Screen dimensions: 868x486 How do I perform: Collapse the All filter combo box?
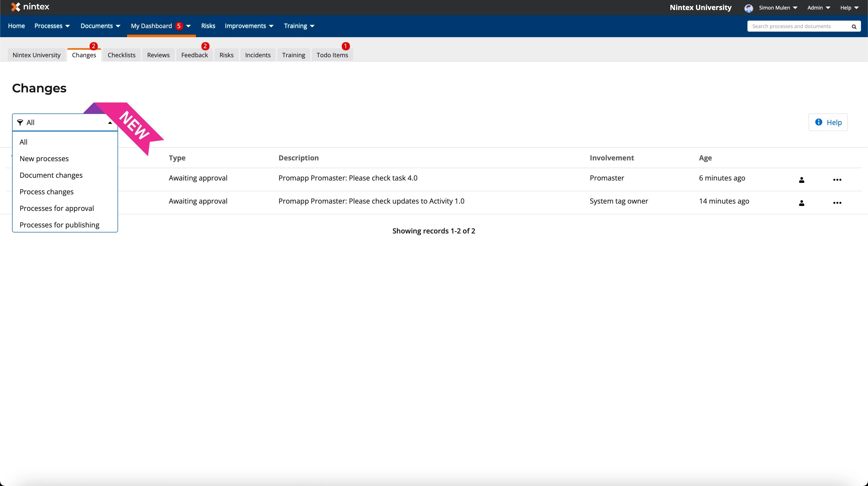click(65, 123)
